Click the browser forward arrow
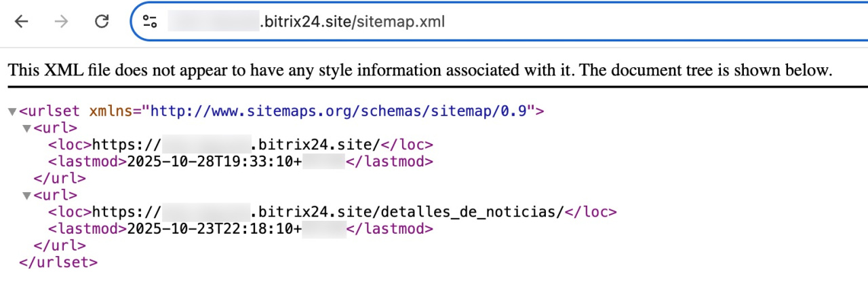Image resolution: width=868 pixels, height=288 pixels. [62, 22]
